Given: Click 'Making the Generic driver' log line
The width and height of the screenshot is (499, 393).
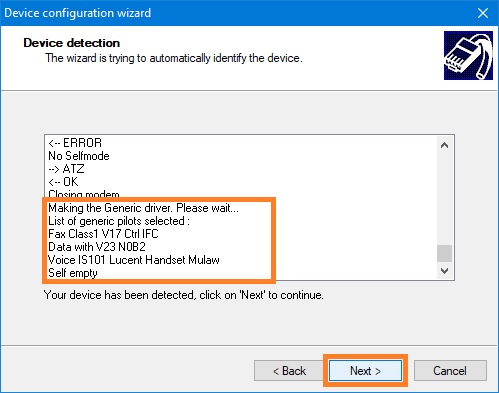Looking at the screenshot, I should pos(143,208).
